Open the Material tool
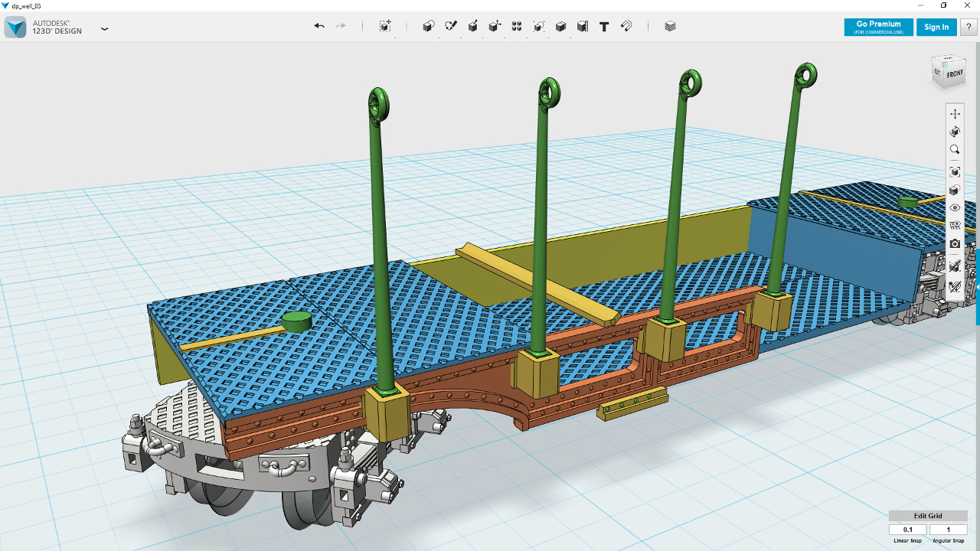This screenshot has width=980, height=551. [671, 26]
